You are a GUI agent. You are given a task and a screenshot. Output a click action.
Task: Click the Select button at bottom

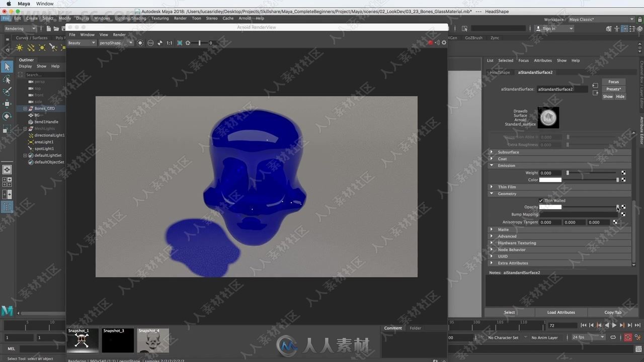pos(509,312)
